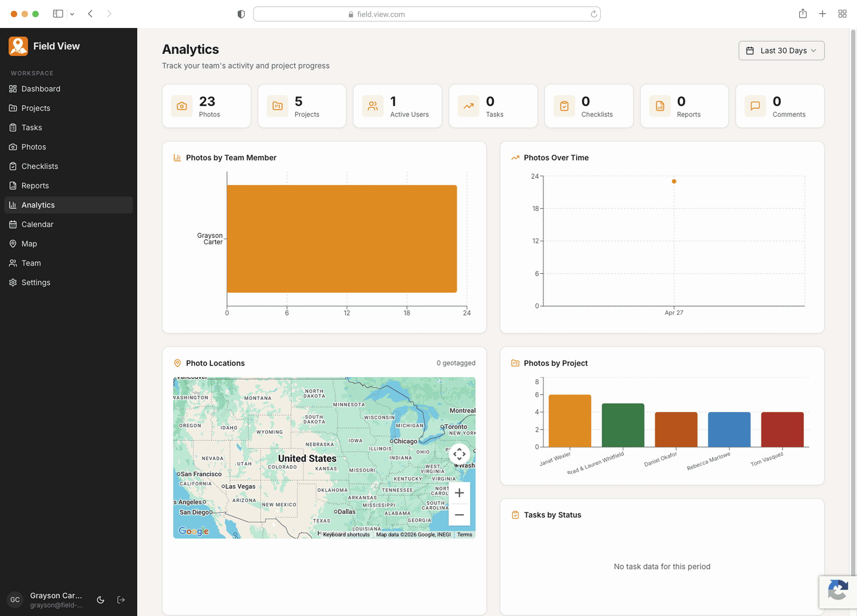Viewport: 857px width, 616px height.
Task: Open Dashboard in the sidebar
Action: (68, 89)
